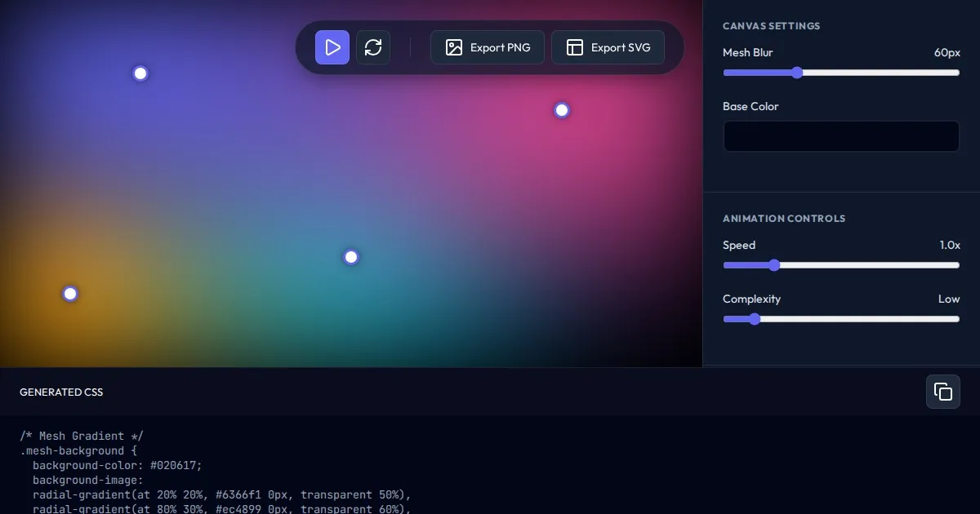Copy the generated CSS with the copy icon
Viewport: 980px width, 514px height.
tap(942, 392)
